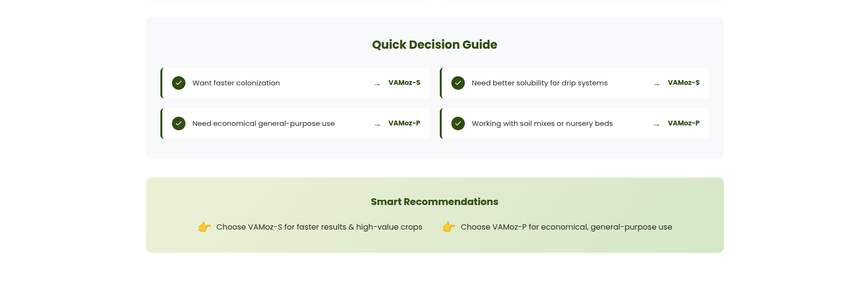Click the Quick Decision Guide heading
Screen dimensions: 868x288
pyautogui.click(x=434, y=45)
